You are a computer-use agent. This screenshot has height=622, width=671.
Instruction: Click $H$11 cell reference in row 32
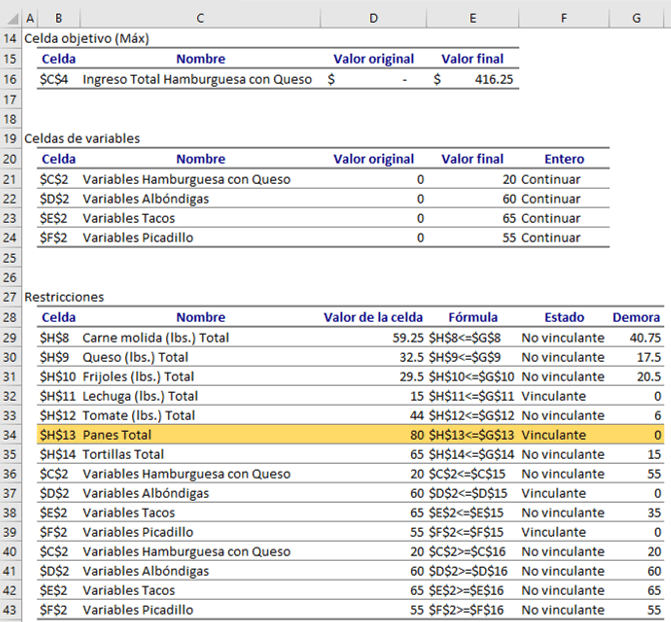click(58, 396)
